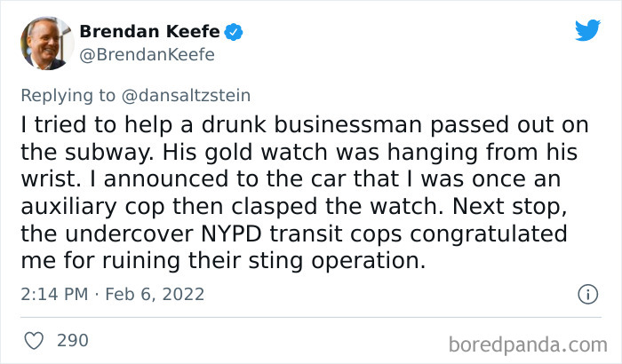
Task: Click the "Replying to" label
Action: [x=68, y=96]
